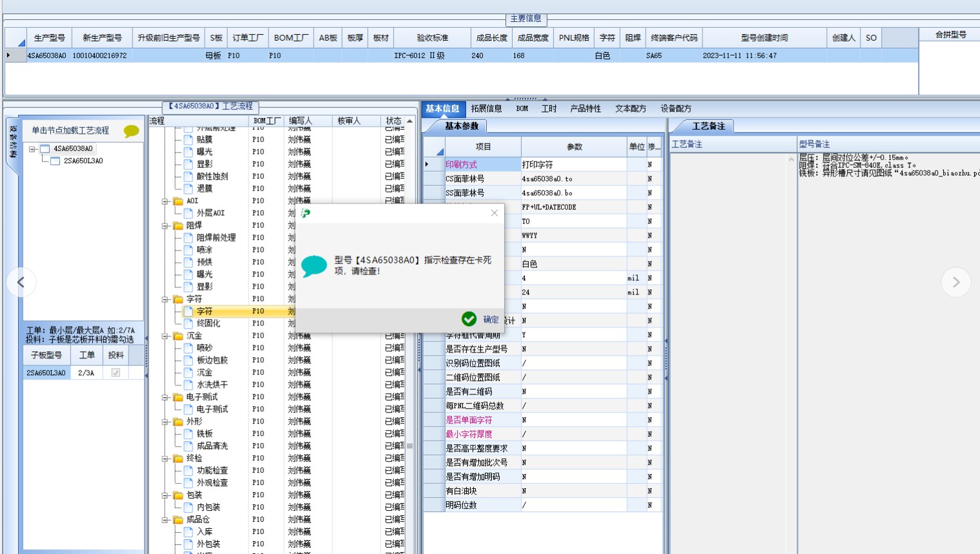This screenshot has height=554, width=980.
Task: Click scroll-up arrow of the process list
Action: pos(409,121)
